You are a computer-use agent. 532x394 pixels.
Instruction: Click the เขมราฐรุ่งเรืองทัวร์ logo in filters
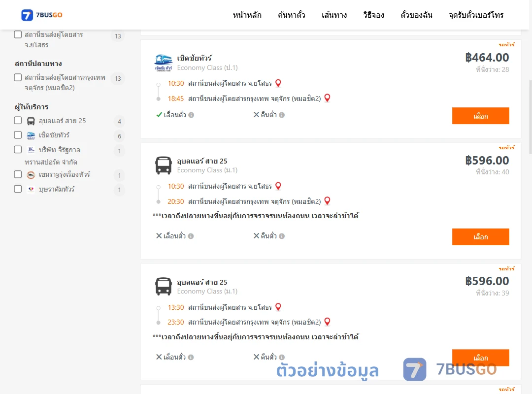(x=31, y=175)
